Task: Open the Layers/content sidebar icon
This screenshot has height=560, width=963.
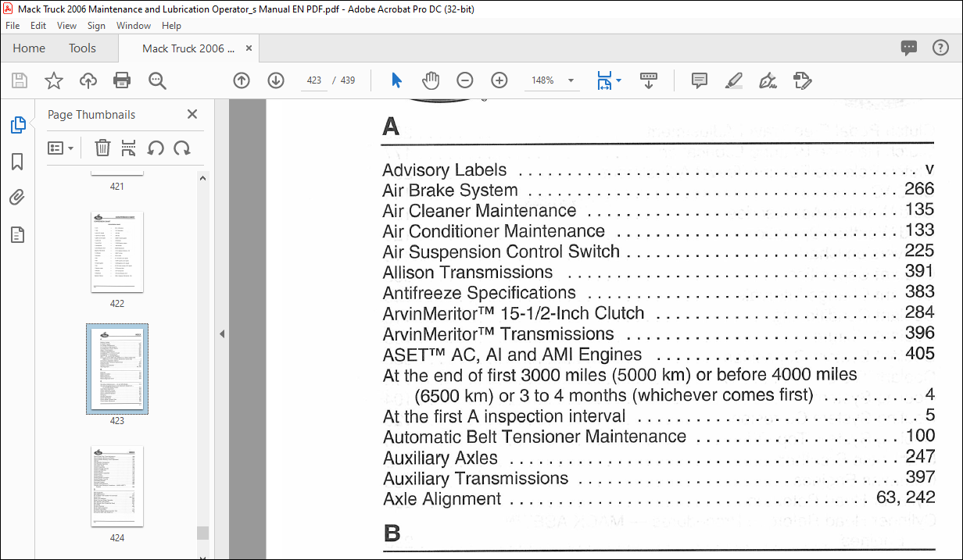Action: click(x=17, y=234)
